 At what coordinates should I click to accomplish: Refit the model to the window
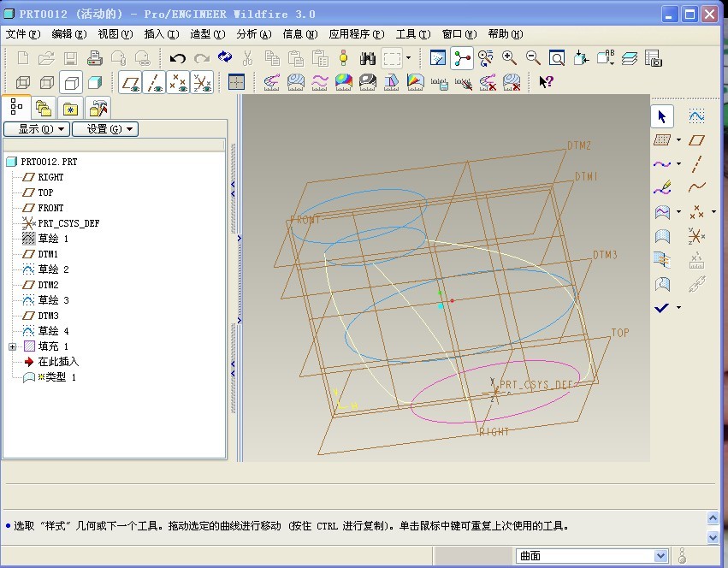[x=557, y=58]
